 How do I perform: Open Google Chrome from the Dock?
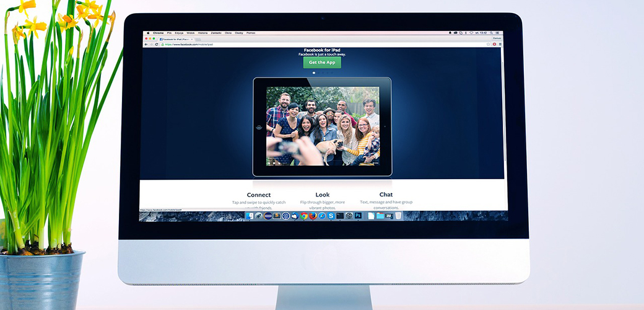304,216
